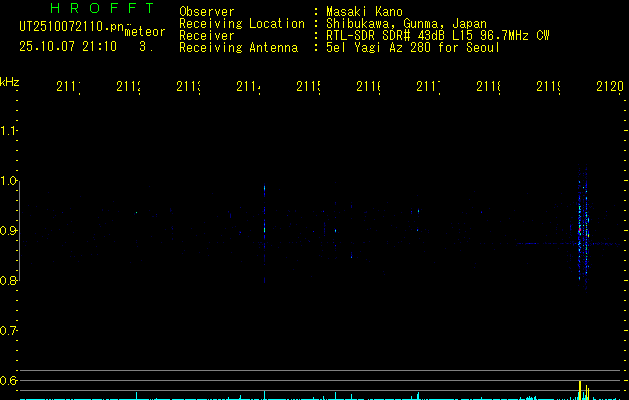629x400 pixels.
Task: Select 'Shibukawa, Gunma, Japan' location text
Action: pos(406,24)
